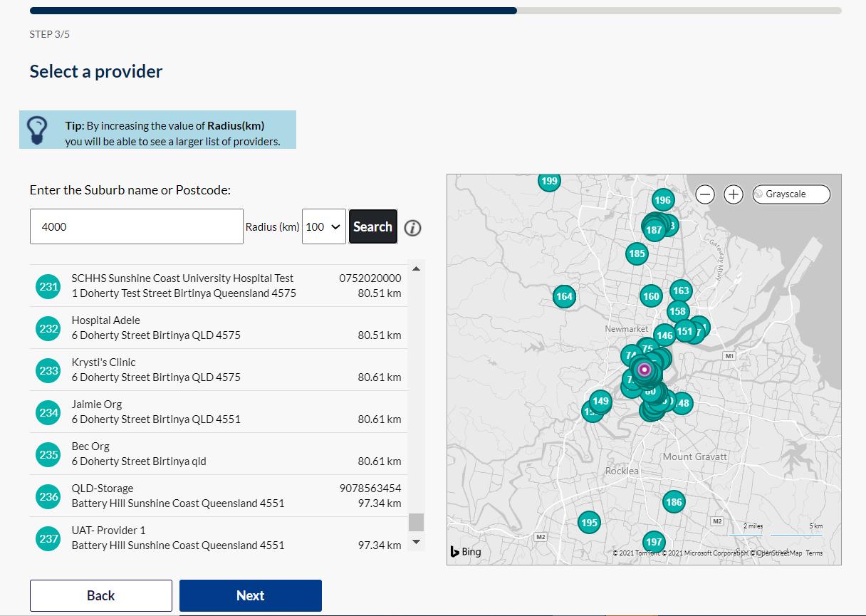Image resolution: width=866 pixels, height=616 pixels.
Task: Click phone number 0752020000
Action: [370, 278]
